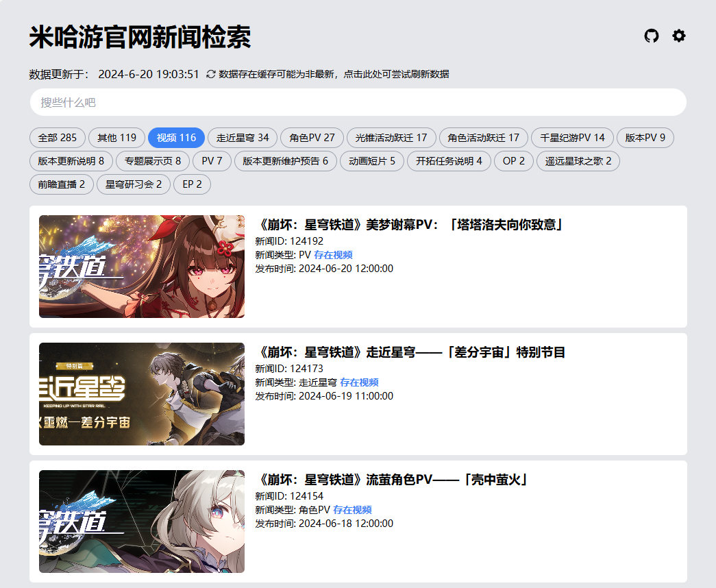Viewport: 716px width, 588px height.
Task: Choose the 开拓任务说明 4 tag
Action: pyautogui.click(x=449, y=161)
